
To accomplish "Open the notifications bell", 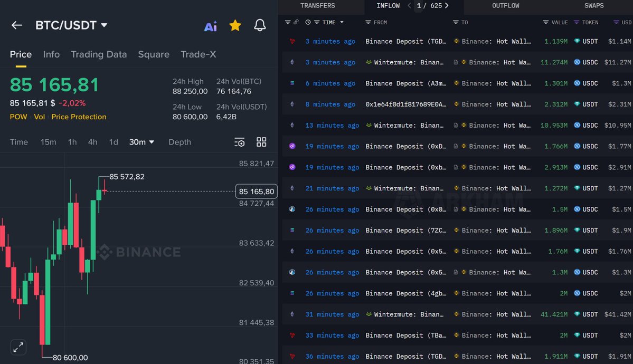I will click(x=260, y=25).
